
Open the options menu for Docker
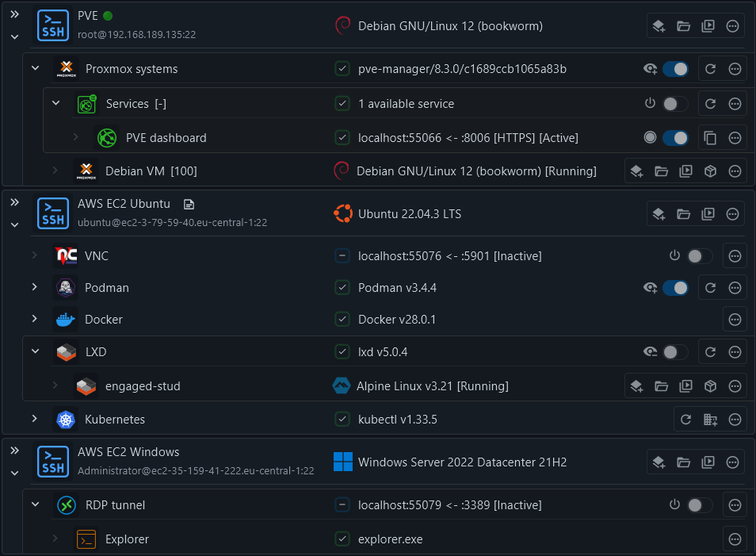tap(735, 319)
